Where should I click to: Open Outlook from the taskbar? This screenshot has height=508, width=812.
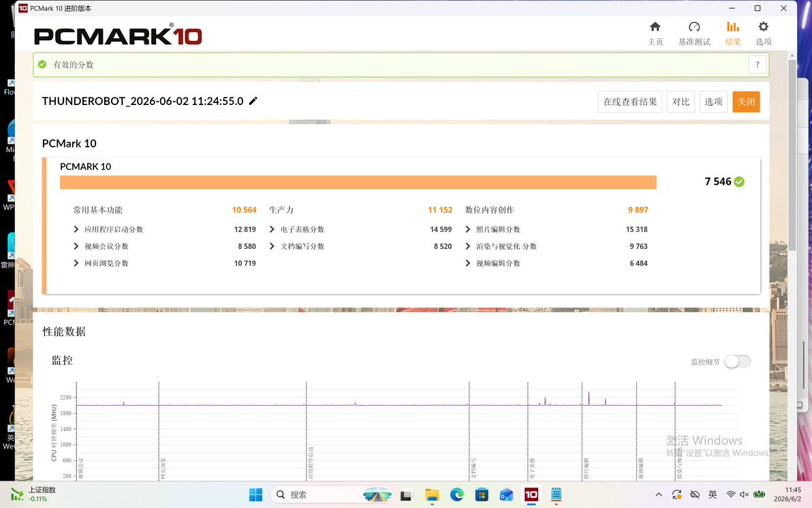click(506, 495)
